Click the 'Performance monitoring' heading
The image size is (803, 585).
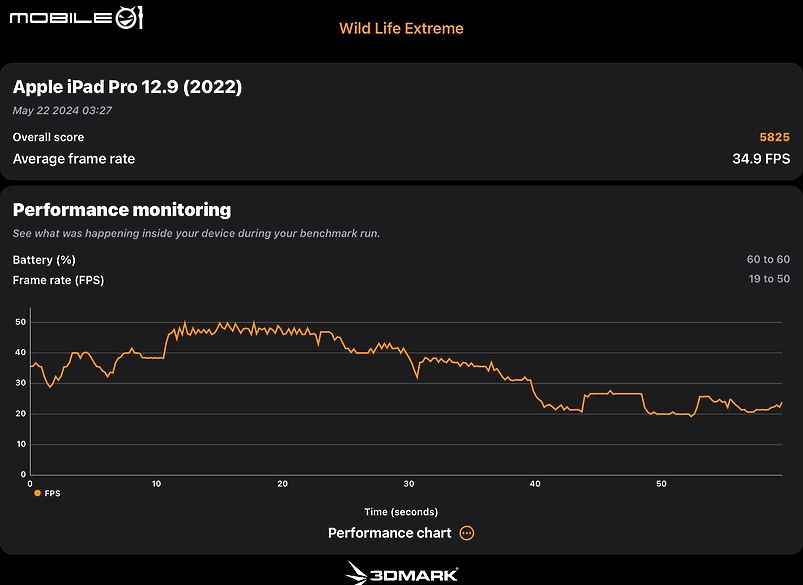pos(122,210)
